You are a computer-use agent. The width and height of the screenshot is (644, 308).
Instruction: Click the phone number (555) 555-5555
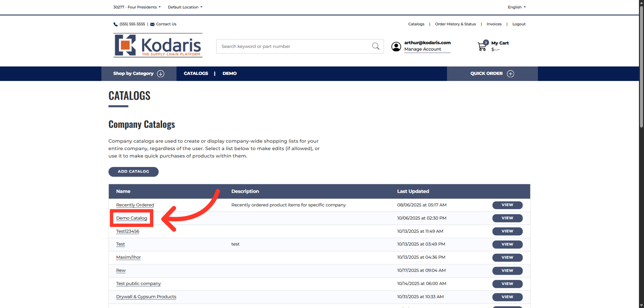click(132, 24)
